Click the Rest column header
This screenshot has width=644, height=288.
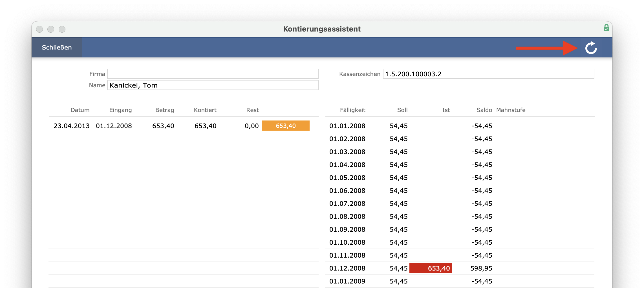coord(252,110)
